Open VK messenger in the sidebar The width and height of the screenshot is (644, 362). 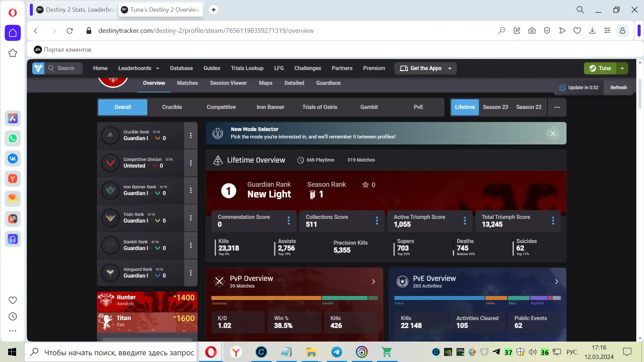pos(13,159)
